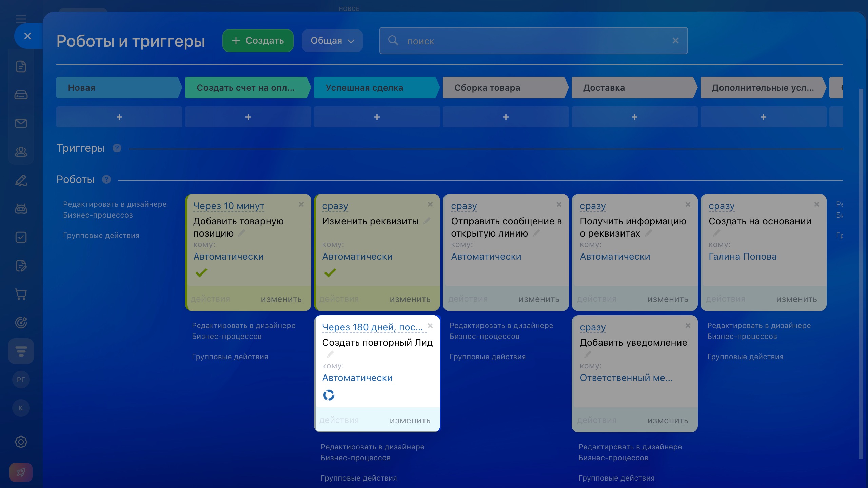Open the mail envelope icon in the sidebar
Viewport: 868px width, 488px height.
coord(21,123)
